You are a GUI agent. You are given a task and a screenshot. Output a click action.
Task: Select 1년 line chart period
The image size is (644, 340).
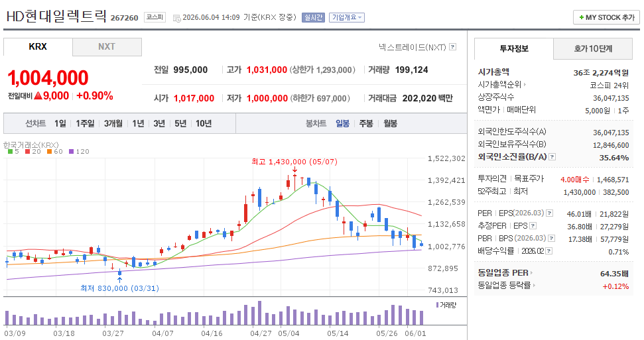coord(138,123)
